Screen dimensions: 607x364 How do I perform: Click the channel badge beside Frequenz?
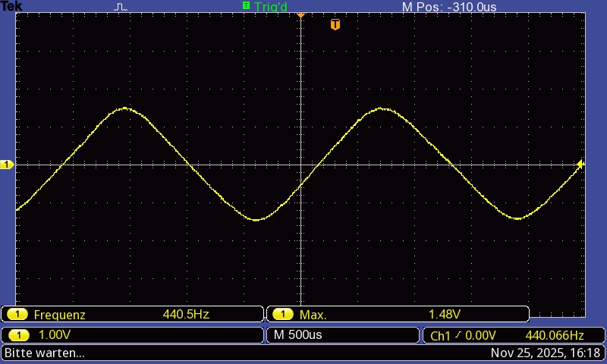coord(17,315)
